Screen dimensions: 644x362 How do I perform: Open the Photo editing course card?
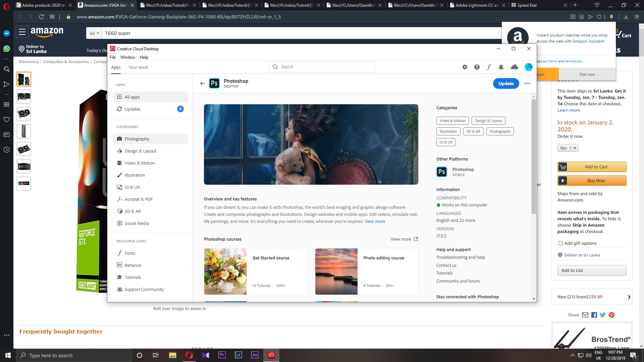[367, 271]
